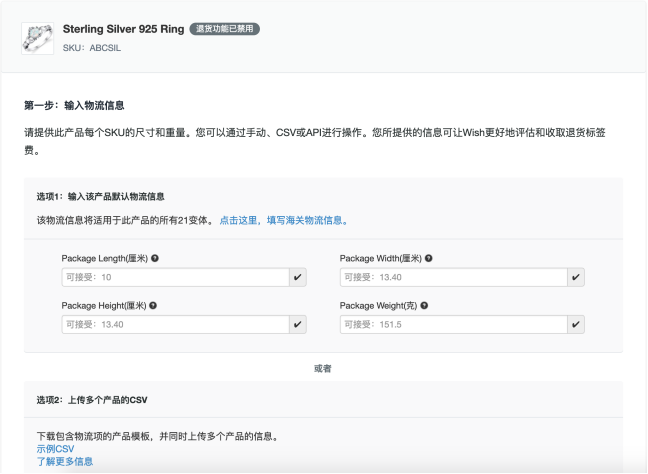Click help icon beside Package Height
648x474 pixels.
point(153,306)
